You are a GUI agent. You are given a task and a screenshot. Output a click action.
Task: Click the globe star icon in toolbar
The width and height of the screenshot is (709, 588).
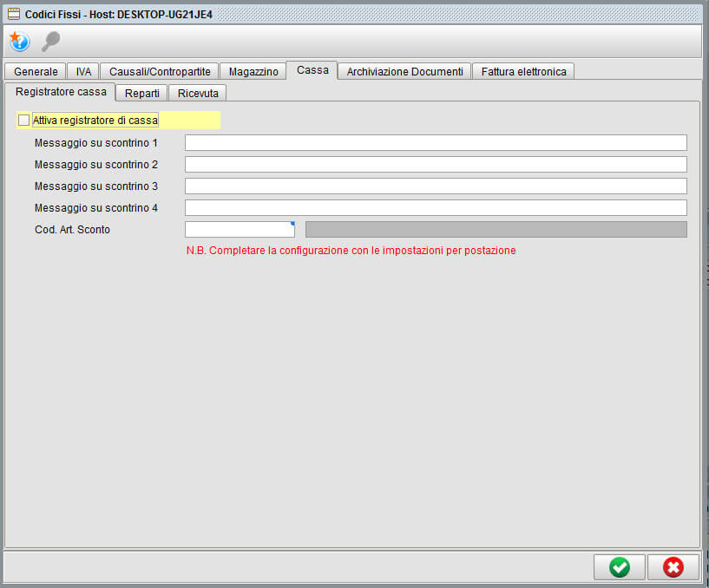(x=19, y=41)
